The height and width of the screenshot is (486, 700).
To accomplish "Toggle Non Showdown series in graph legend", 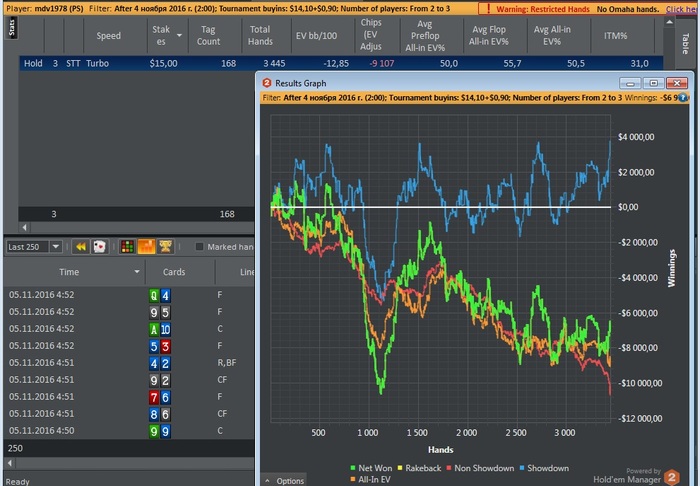I will point(480,468).
